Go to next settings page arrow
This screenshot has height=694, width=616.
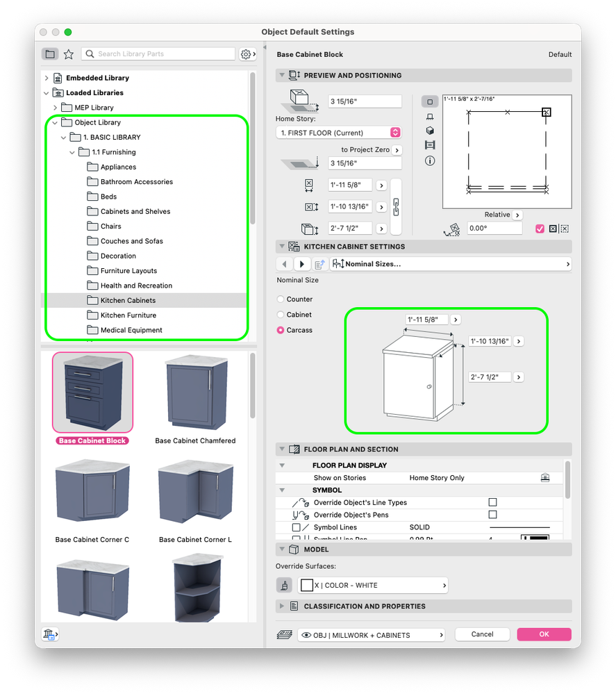tap(302, 264)
